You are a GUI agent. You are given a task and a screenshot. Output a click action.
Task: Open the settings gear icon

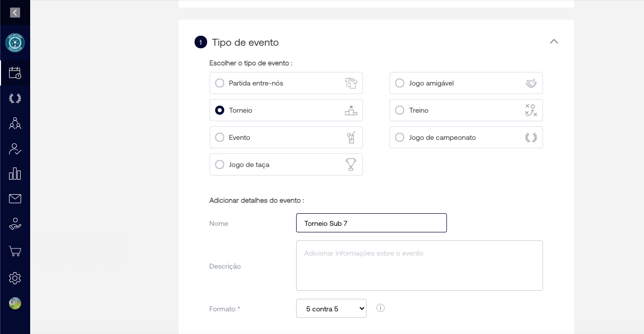click(x=15, y=278)
